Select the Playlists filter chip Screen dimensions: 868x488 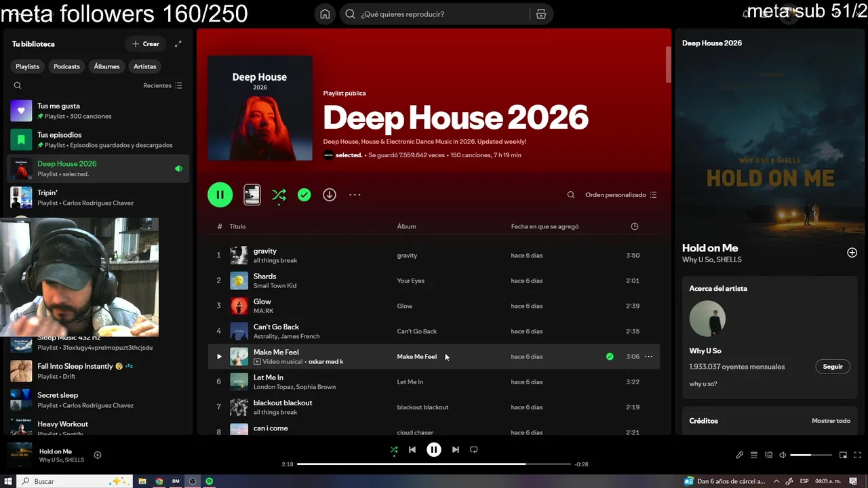(28, 66)
